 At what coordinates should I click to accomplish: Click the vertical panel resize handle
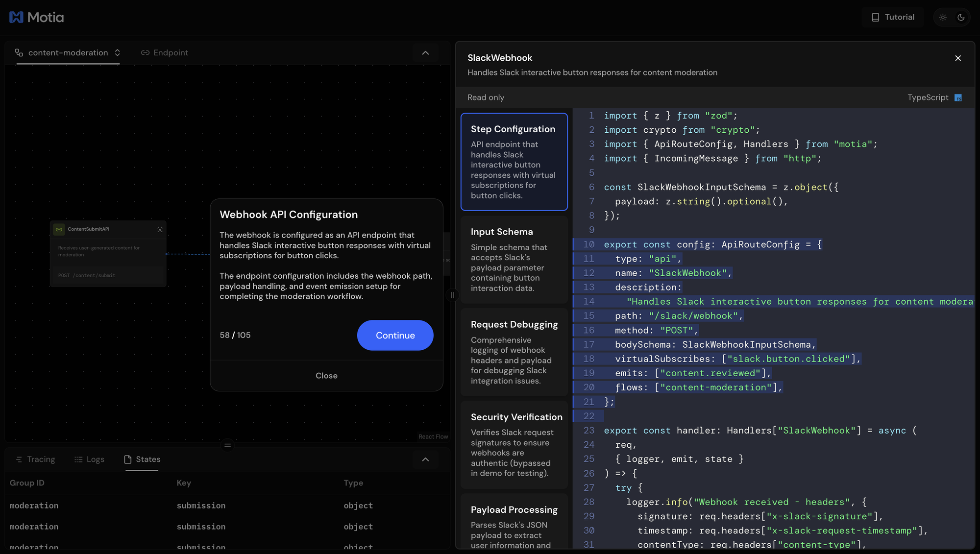tap(452, 295)
